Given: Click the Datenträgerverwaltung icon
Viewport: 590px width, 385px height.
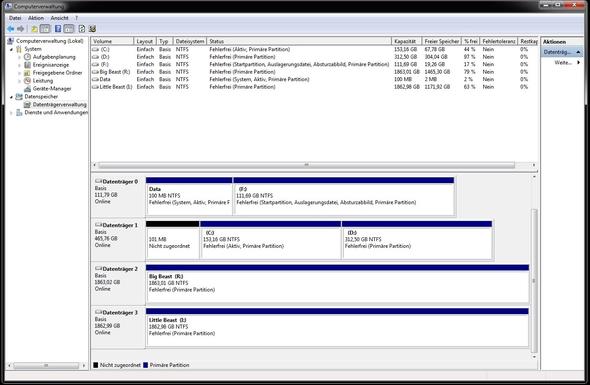Looking at the screenshot, I should 27,105.
